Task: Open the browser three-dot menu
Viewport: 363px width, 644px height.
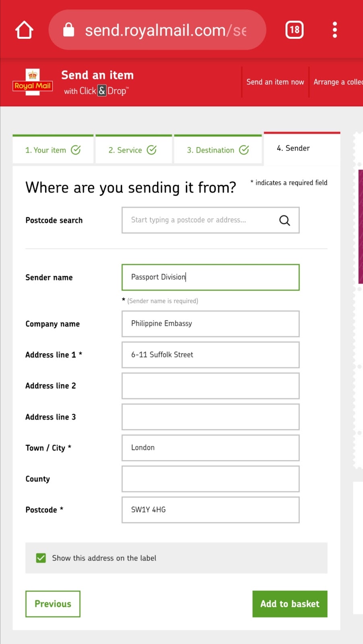Action: 334,30
